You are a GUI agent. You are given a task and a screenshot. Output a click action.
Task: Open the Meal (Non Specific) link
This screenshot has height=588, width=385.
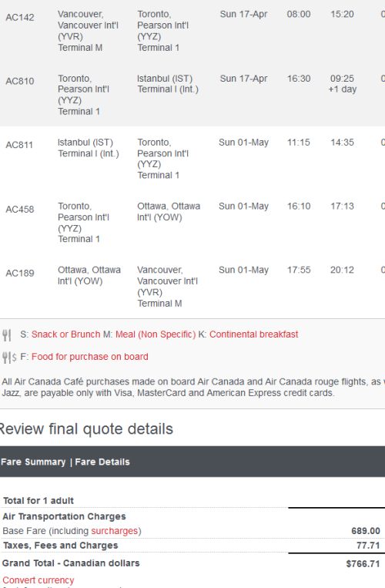(x=156, y=334)
